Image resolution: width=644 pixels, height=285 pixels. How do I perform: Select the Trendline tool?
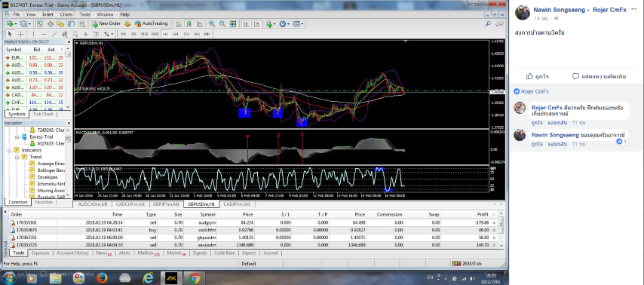click(x=54, y=34)
